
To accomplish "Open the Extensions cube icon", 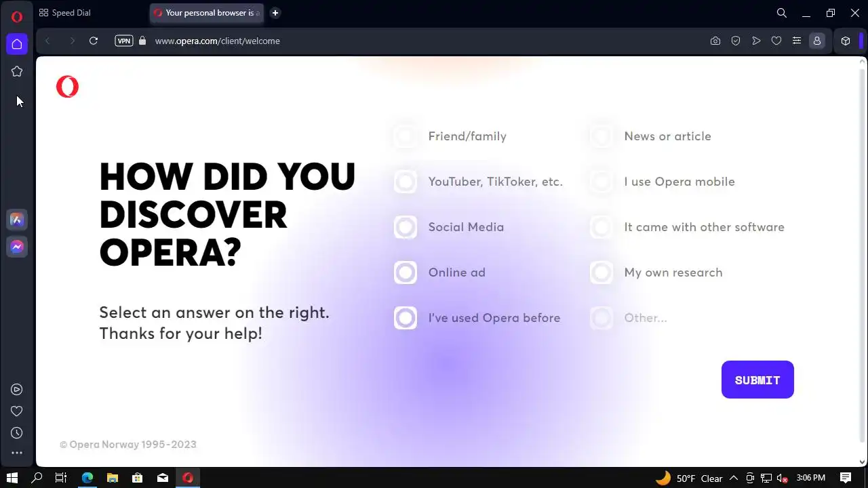I will click(x=846, y=41).
